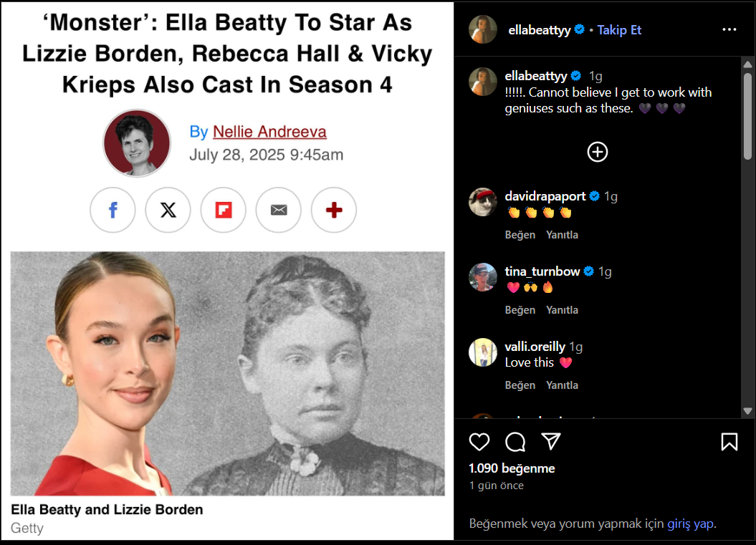Click the email share icon
Screen dimensions: 756x545
(x=279, y=210)
